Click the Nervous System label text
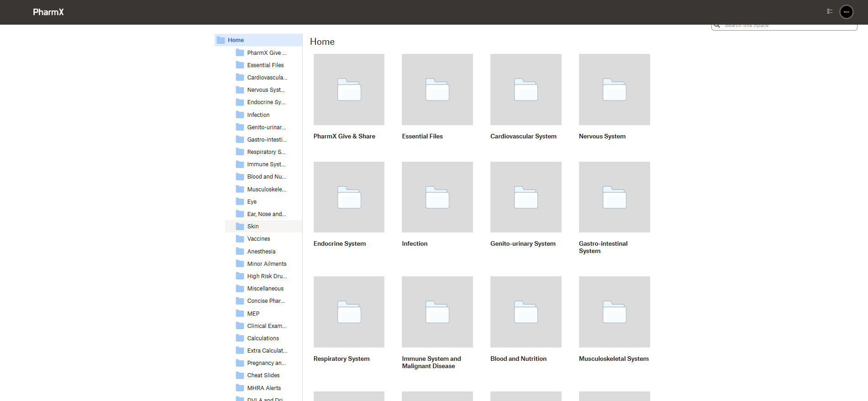The image size is (868, 401). click(x=602, y=137)
